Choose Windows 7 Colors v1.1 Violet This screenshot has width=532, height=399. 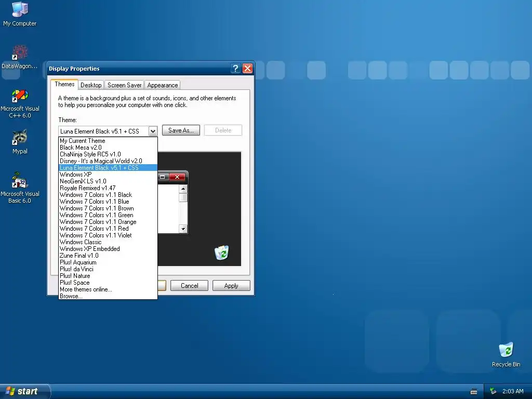click(x=108, y=235)
